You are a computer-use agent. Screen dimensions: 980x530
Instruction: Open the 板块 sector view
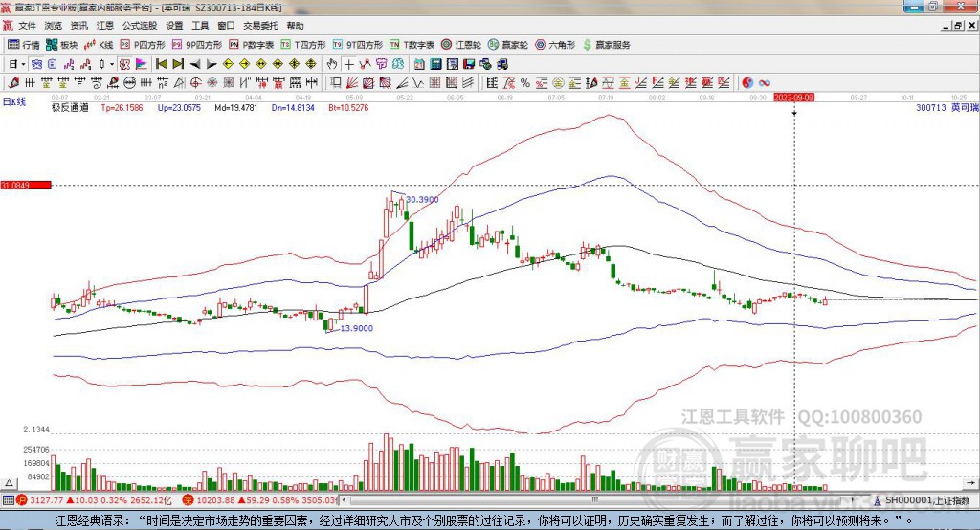pyautogui.click(x=61, y=45)
